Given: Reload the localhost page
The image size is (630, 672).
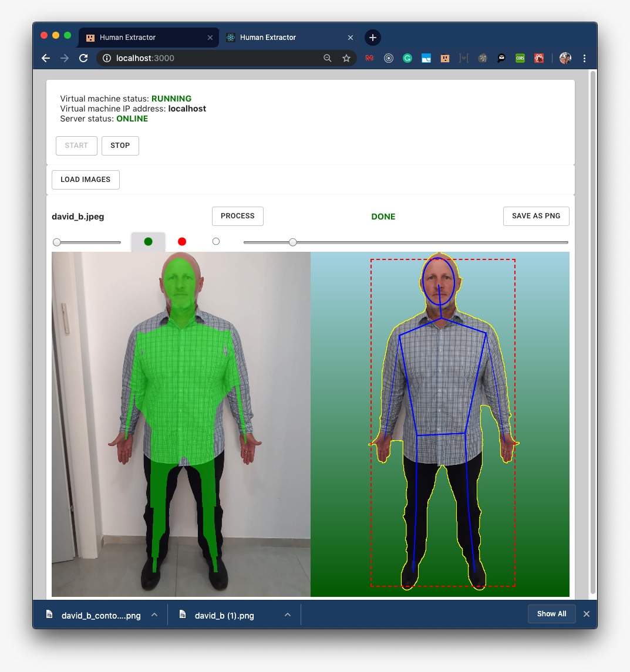Looking at the screenshot, I should [x=83, y=58].
